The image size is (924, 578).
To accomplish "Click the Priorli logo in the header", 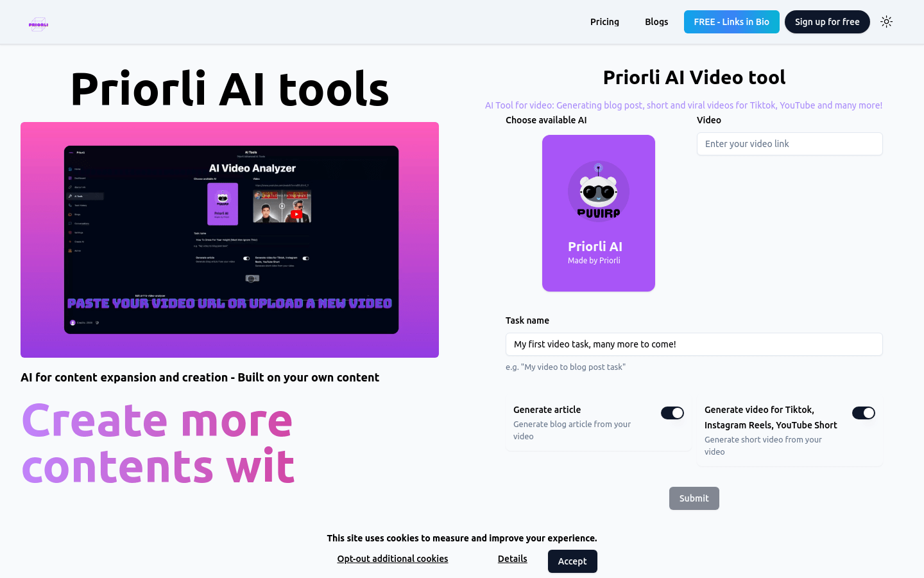I will pos(38,24).
